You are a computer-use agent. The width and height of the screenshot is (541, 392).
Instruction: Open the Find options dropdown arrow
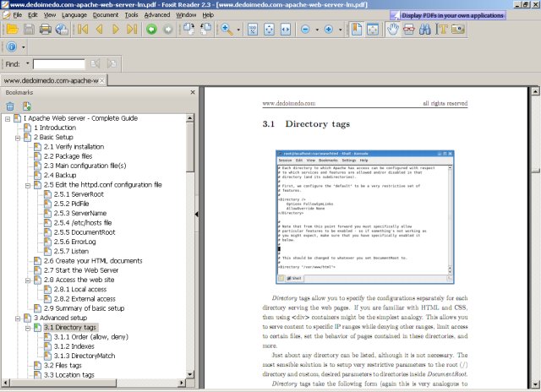click(x=28, y=63)
